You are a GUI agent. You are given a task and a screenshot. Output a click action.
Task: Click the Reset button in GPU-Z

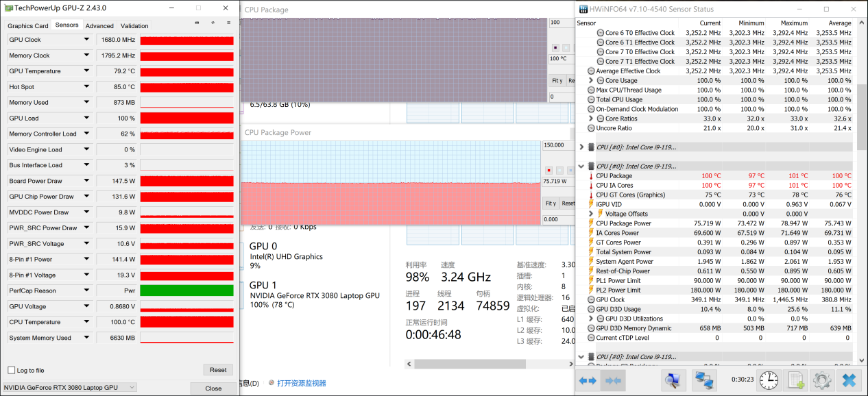[218, 370]
